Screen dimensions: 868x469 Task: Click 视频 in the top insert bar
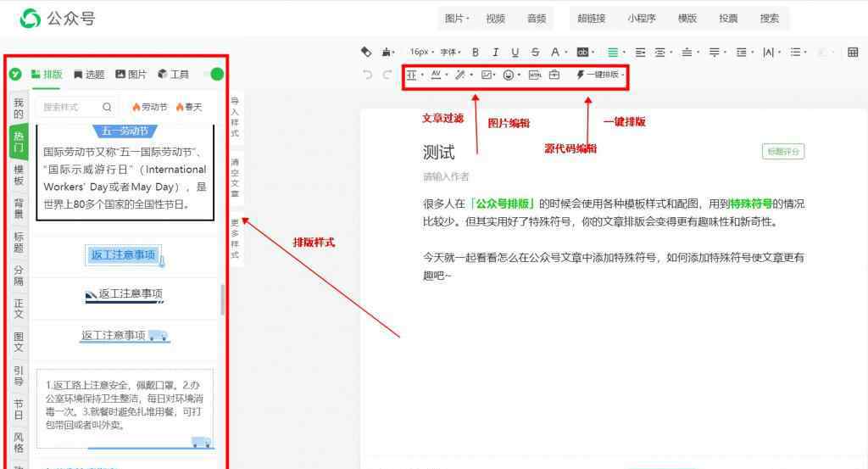pos(495,19)
